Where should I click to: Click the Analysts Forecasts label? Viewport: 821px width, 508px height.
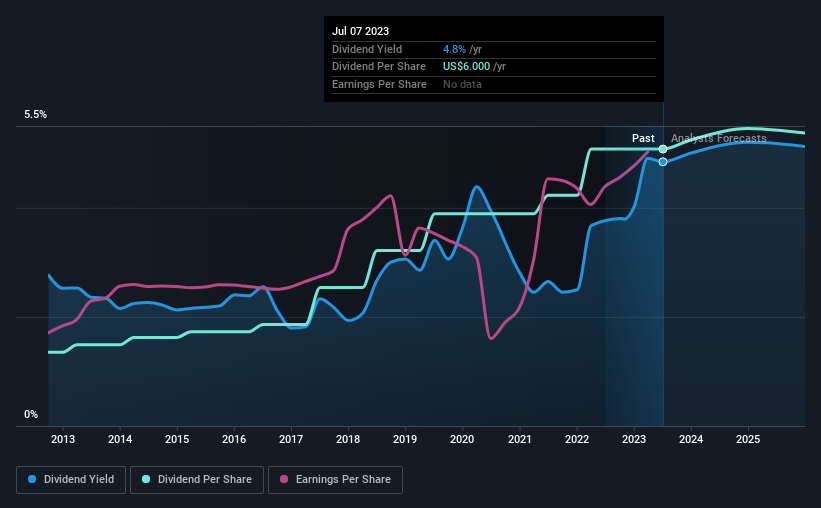718,138
